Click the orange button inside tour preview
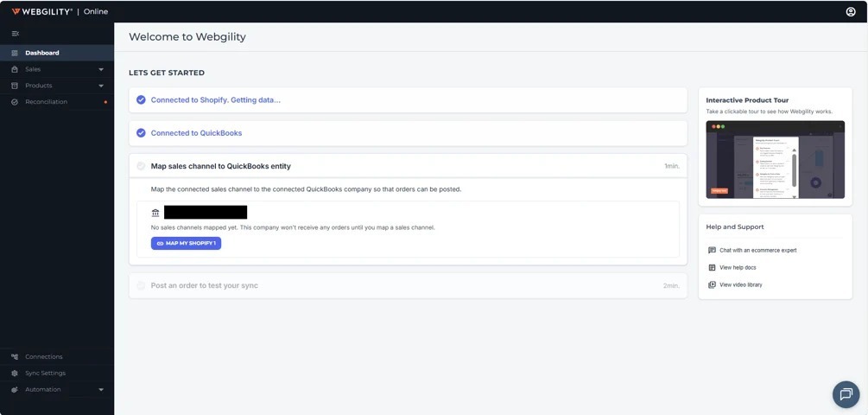 719,190
